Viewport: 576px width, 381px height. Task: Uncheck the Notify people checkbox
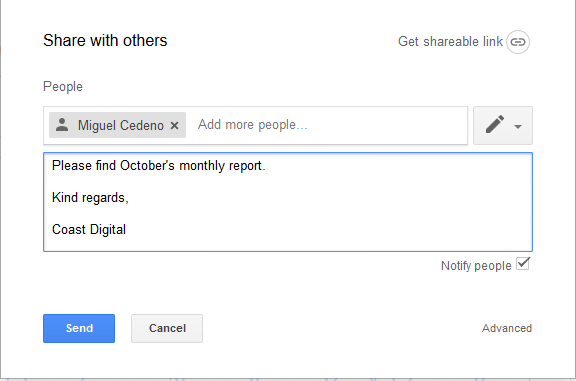coord(523,264)
